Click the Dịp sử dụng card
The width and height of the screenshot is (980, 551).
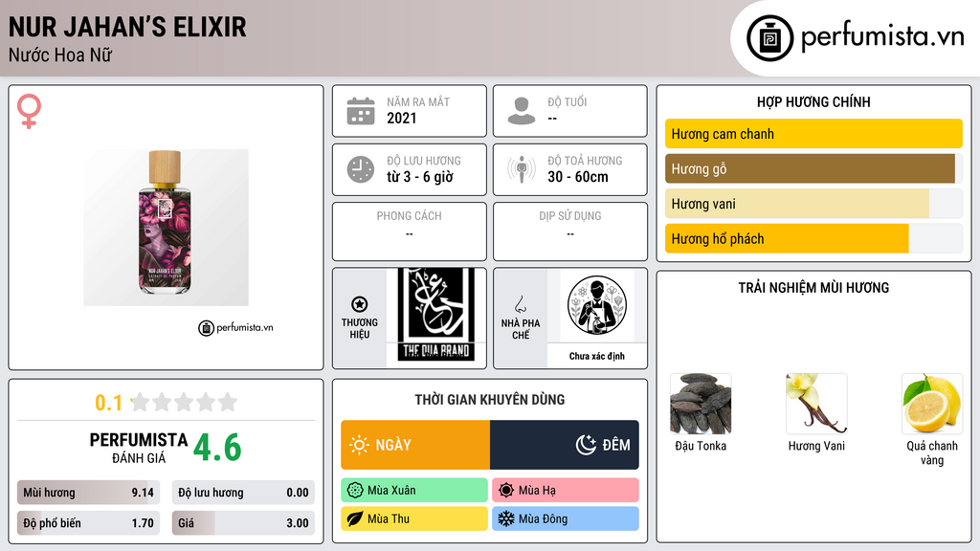[x=570, y=231]
